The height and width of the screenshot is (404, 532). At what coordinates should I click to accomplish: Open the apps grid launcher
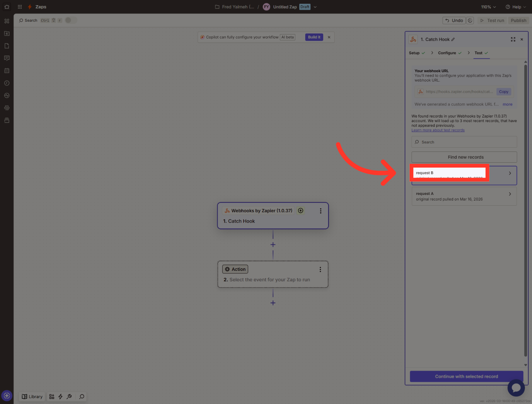(x=20, y=7)
